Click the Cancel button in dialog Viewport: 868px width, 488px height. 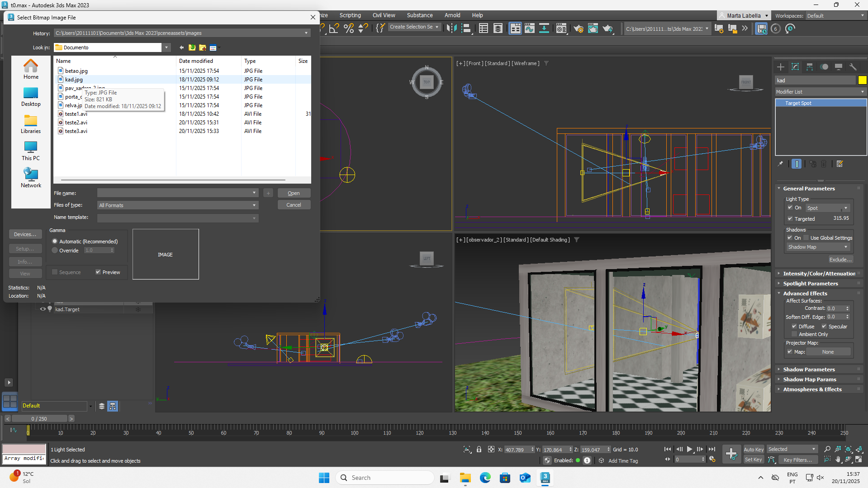(x=294, y=205)
